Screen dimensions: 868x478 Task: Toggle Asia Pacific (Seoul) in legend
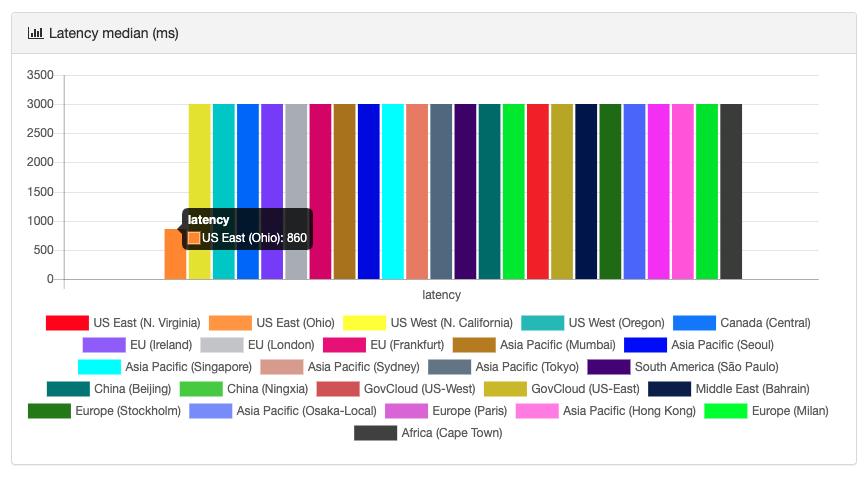click(x=645, y=345)
